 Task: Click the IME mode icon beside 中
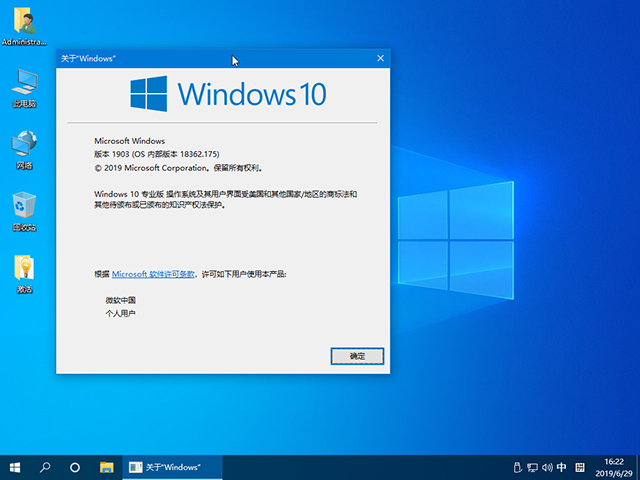[x=580, y=467]
